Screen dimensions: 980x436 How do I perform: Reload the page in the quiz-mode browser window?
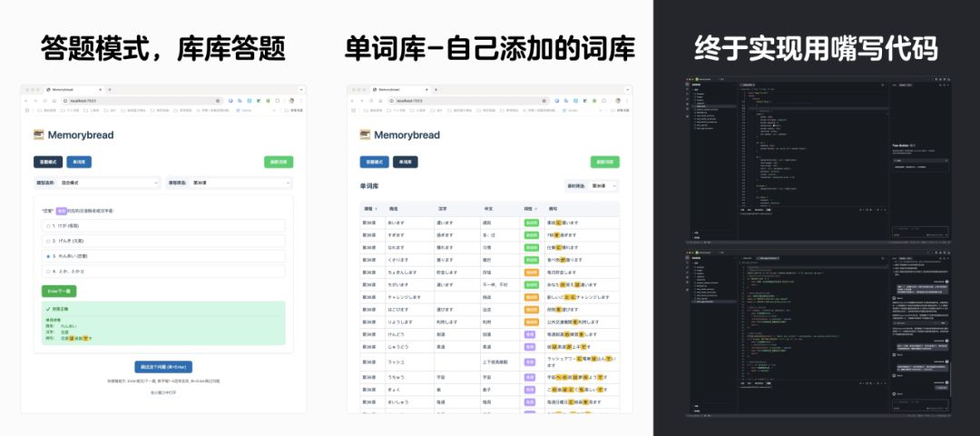click(x=45, y=101)
